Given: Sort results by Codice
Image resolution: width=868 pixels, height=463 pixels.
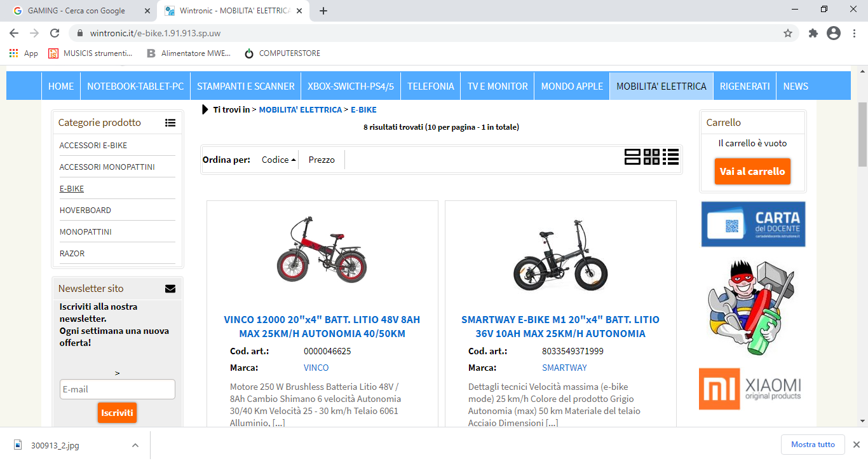Looking at the screenshot, I should coord(279,160).
